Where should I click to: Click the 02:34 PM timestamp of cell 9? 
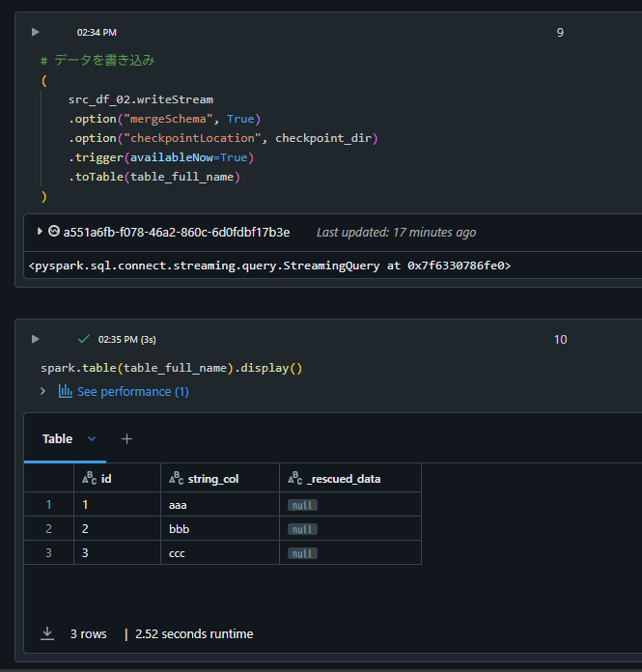coord(97,33)
